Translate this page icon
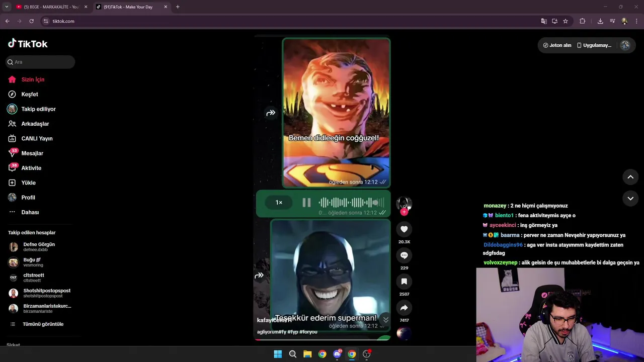Viewport: 644px width, 362px height. 544,21
